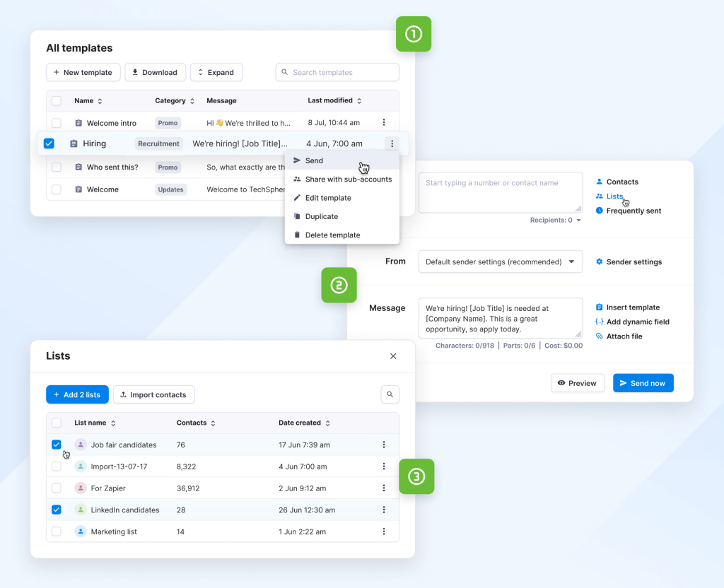This screenshot has width=724, height=588.
Task: Choose Duplicate from the template context menu
Action: click(321, 216)
